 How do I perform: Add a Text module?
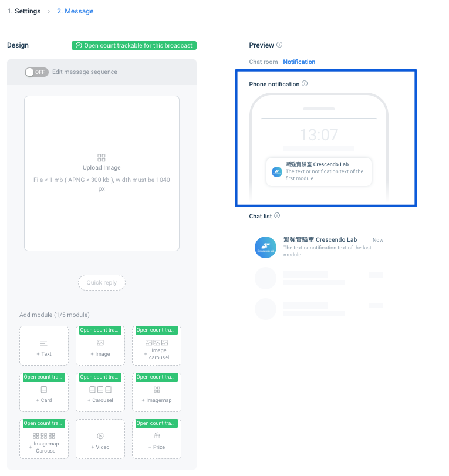44,346
